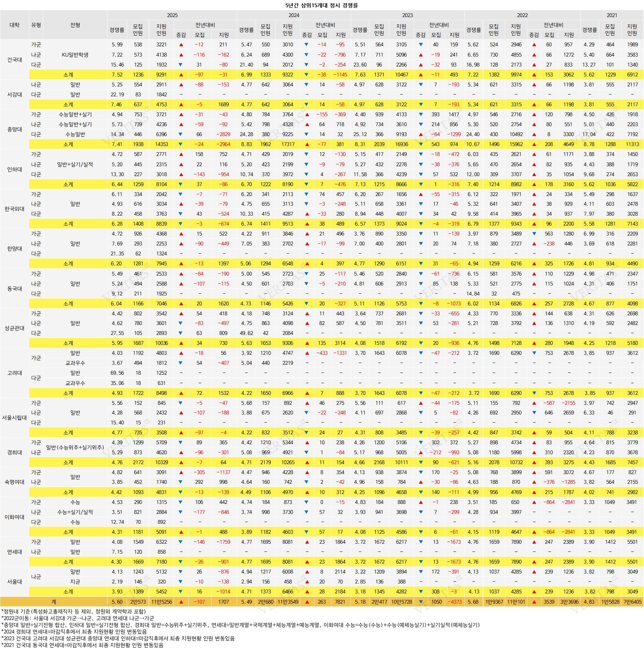This screenshot has width=644, height=650.
Task: Click the 수능+실기/실적 cell for 이화여대
Action: 75,512
